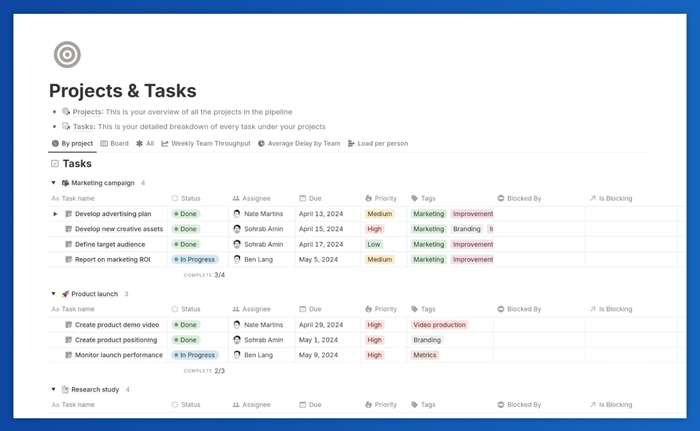Click page icon of Monitor launch performance
The width and height of the screenshot is (700, 431).
(x=68, y=355)
